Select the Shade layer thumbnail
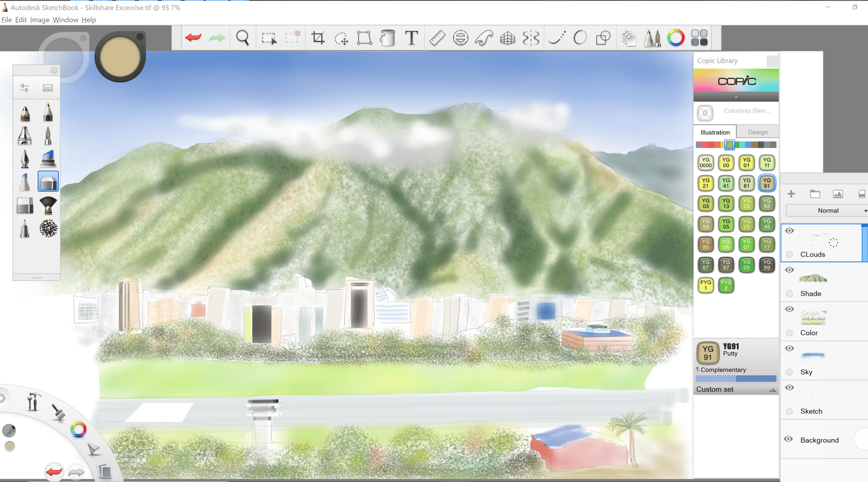 click(813, 278)
